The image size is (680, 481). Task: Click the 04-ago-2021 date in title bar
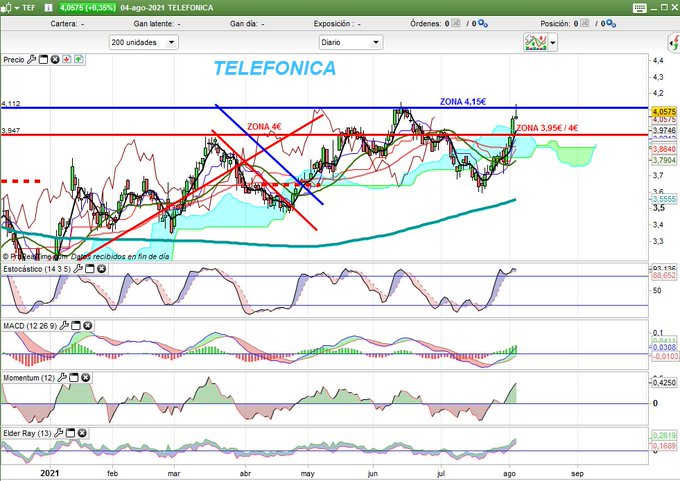pyautogui.click(x=142, y=8)
